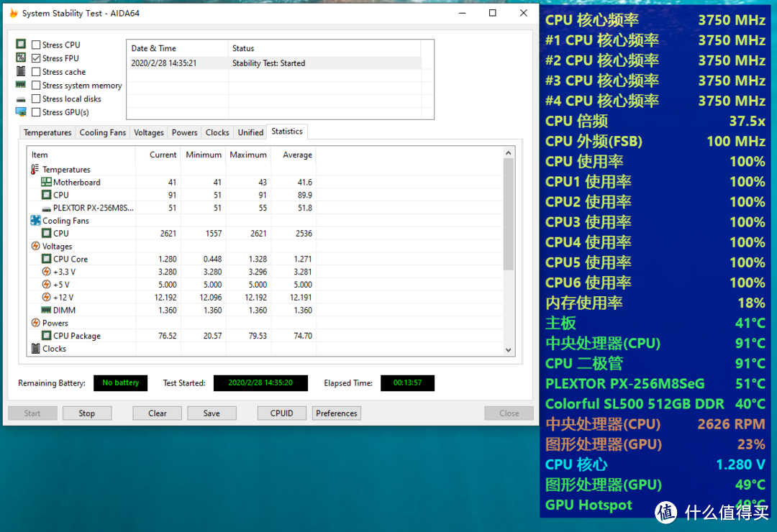Screen dimensions: 777x532
Task: Click the Stress CPU chip icon
Action: click(x=21, y=44)
